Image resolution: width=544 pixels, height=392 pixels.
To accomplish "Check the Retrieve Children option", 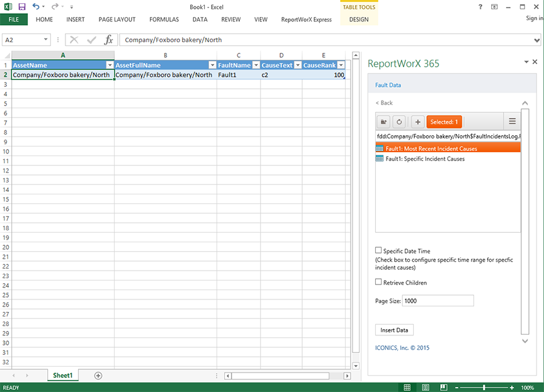I will pos(378,282).
